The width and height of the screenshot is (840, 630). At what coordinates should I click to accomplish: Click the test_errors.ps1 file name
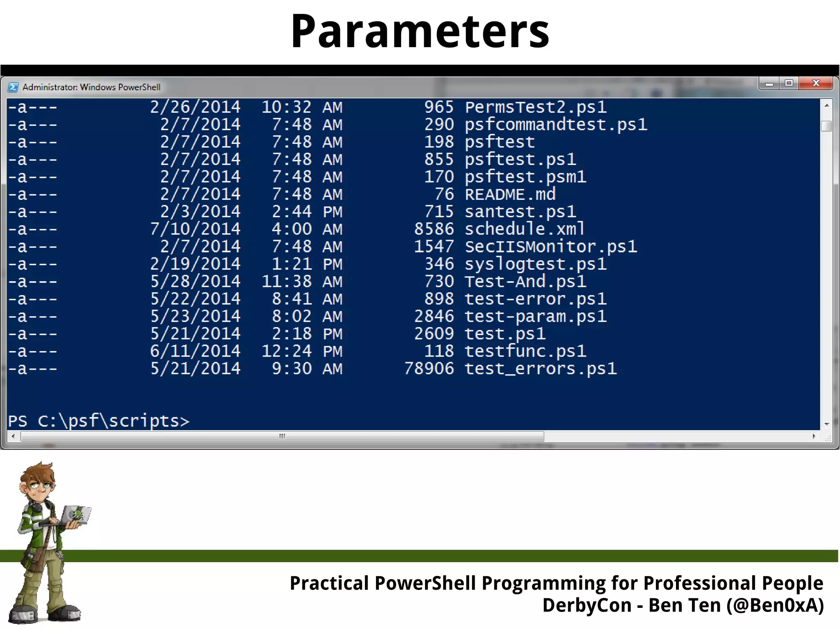point(541,369)
